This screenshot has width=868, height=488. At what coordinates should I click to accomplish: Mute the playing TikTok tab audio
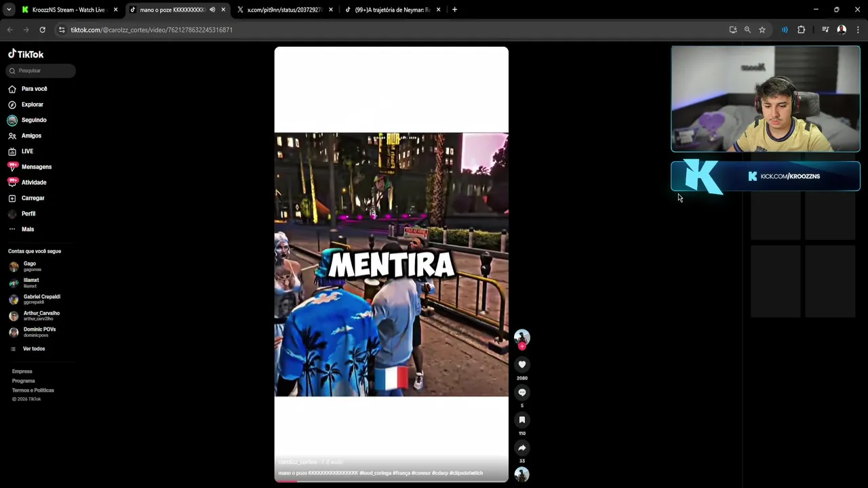pyautogui.click(x=212, y=9)
